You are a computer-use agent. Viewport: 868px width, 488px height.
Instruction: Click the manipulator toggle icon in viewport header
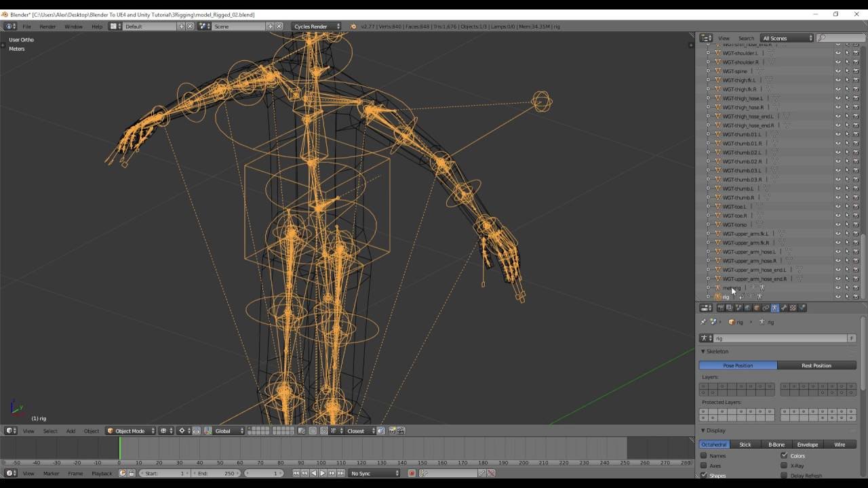(196, 430)
